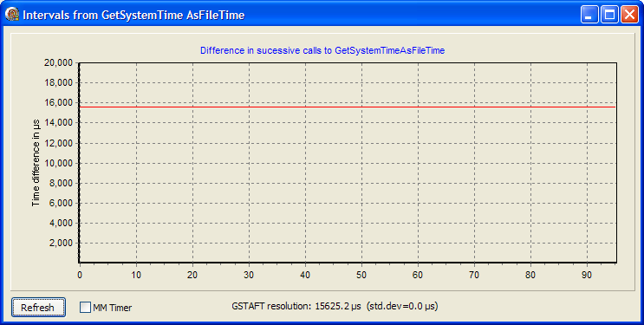Close the Intervals from GetSystemTime window

point(629,15)
